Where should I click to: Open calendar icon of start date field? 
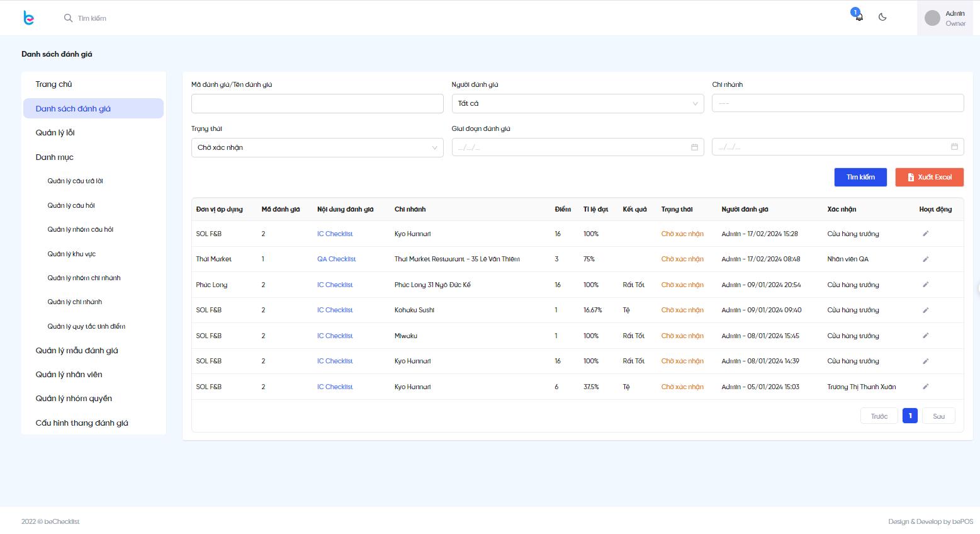[x=694, y=147]
